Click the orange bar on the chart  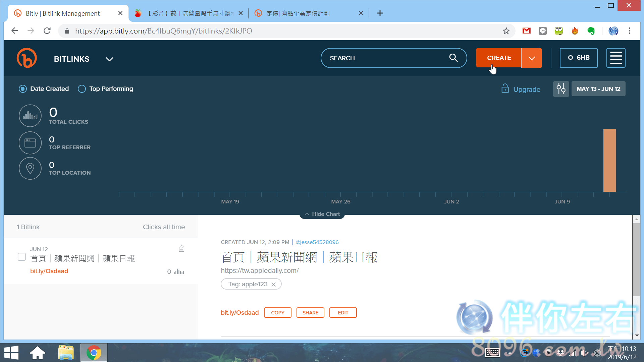point(609,160)
